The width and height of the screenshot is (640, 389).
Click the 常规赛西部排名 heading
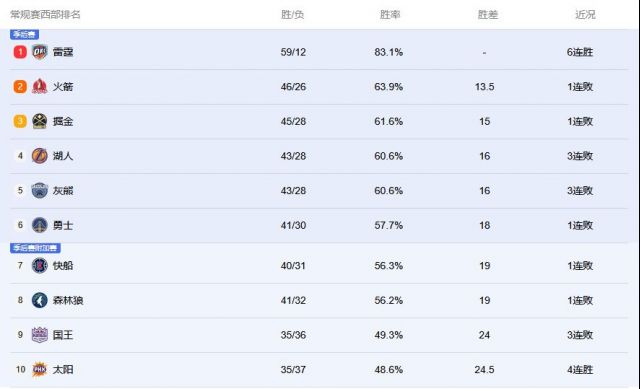(45, 15)
